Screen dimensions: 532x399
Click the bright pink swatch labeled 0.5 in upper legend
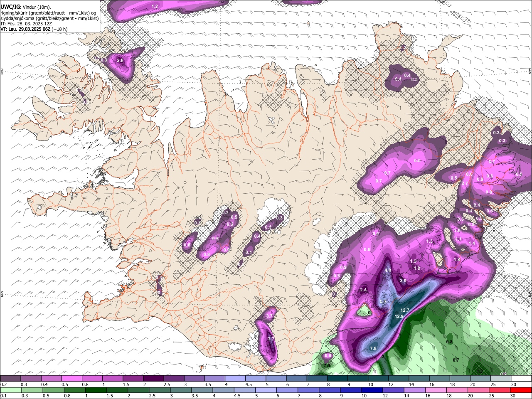point(71,379)
